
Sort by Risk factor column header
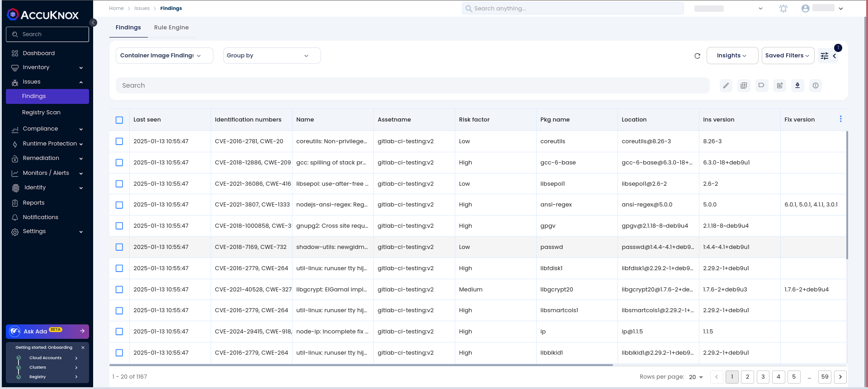click(474, 120)
